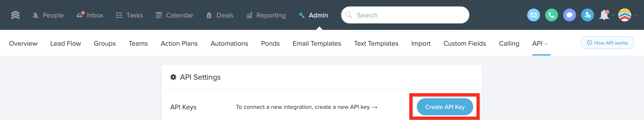Screen dimensions: 644x120
Task: Click the user profile avatar
Action: (625, 15)
